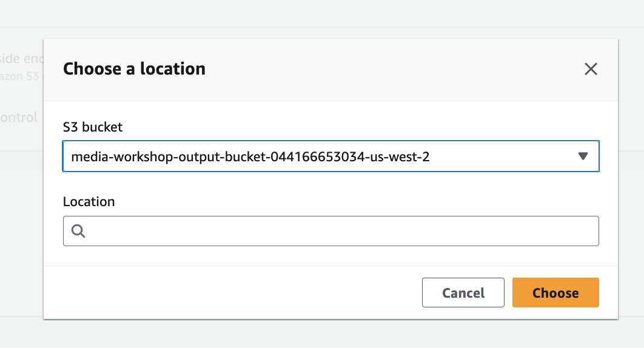Close the Choose a location dialog
Image resolution: width=644 pixels, height=348 pixels.
[x=591, y=69]
